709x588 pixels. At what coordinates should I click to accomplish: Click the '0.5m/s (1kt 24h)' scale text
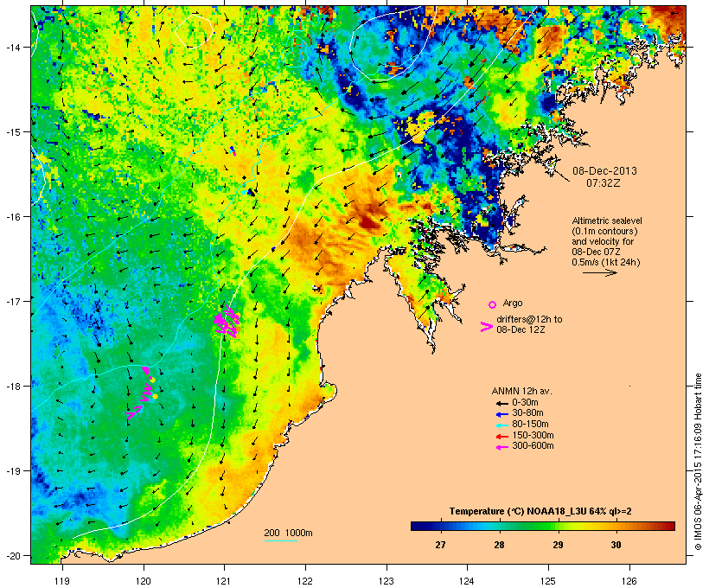(606, 262)
